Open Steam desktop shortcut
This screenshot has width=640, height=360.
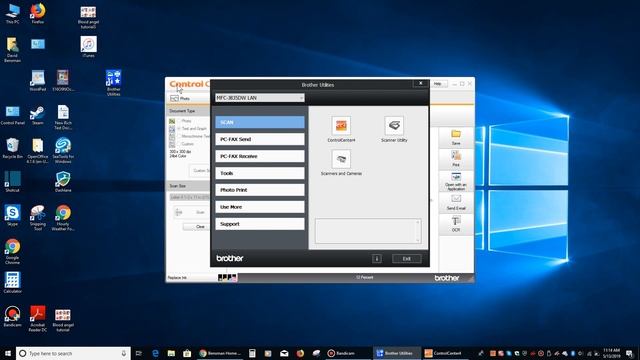pos(38,115)
